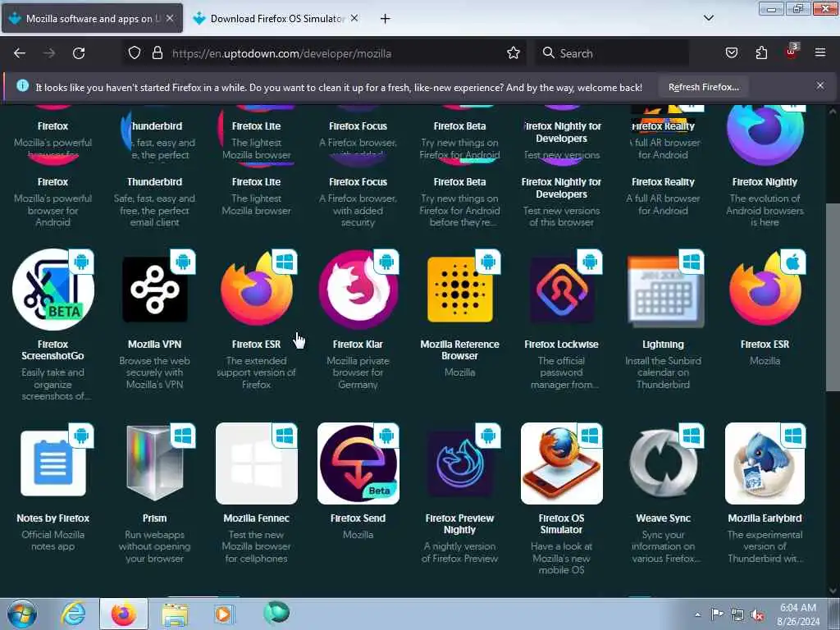This screenshot has width=840, height=630.
Task: Open Windows Explorer from the taskbar
Action: 175,614
